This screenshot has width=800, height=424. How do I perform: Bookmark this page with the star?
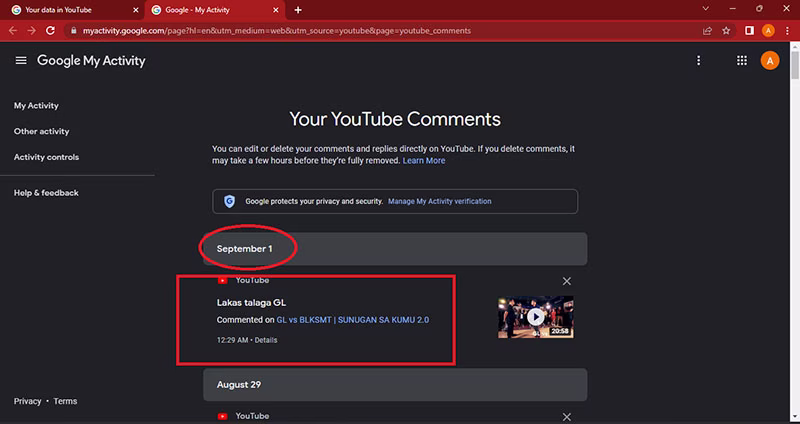pyautogui.click(x=726, y=31)
